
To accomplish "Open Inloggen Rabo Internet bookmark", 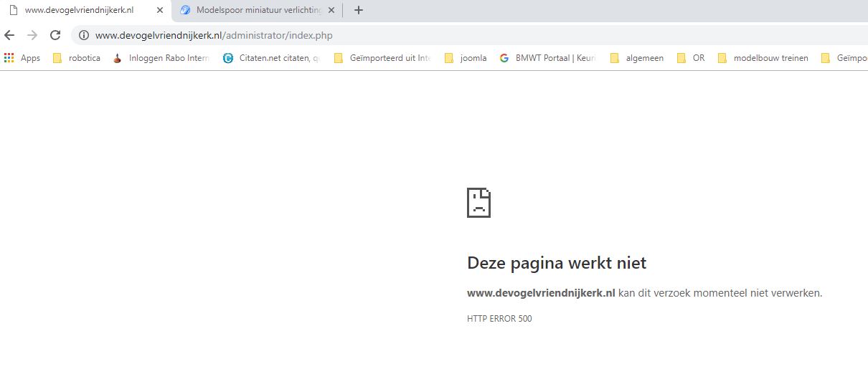I will point(161,58).
